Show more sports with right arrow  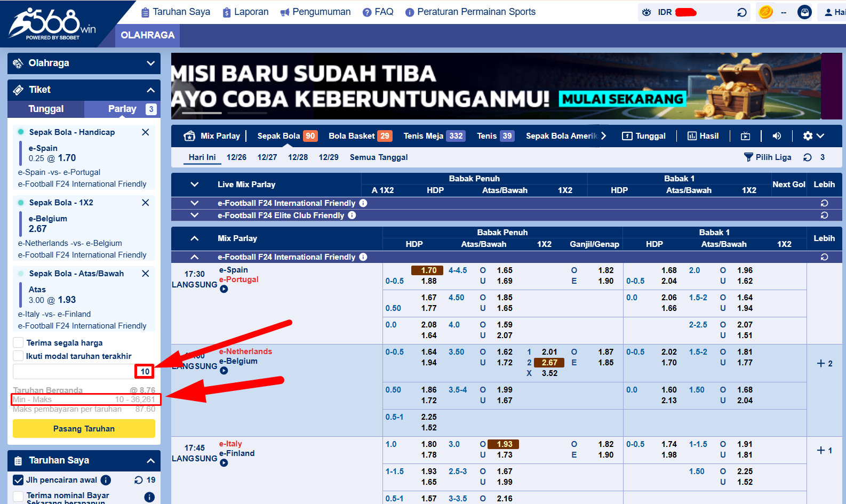pyautogui.click(x=603, y=136)
